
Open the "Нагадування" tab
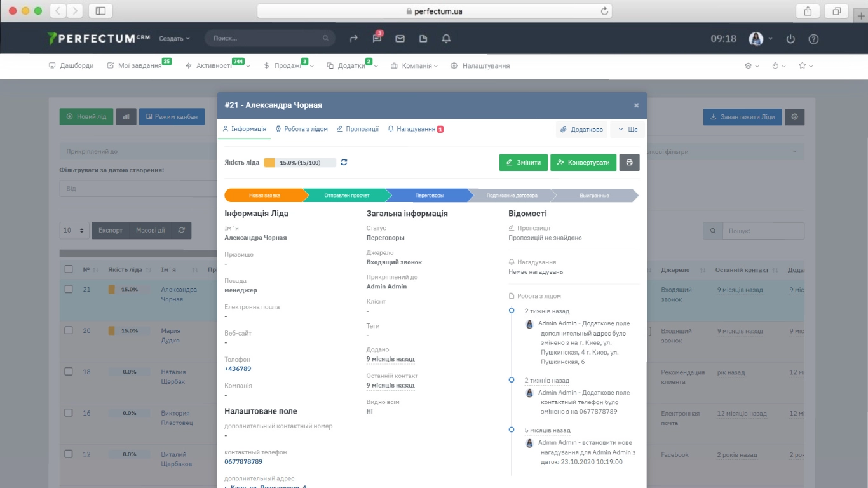point(415,129)
